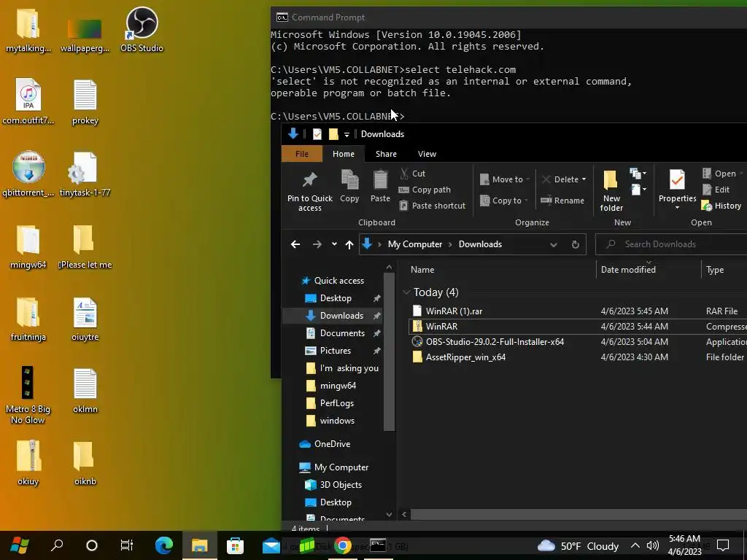Screen dimensions: 747x560
Task: Select the oiknb desktop folder
Action: (x=85, y=463)
